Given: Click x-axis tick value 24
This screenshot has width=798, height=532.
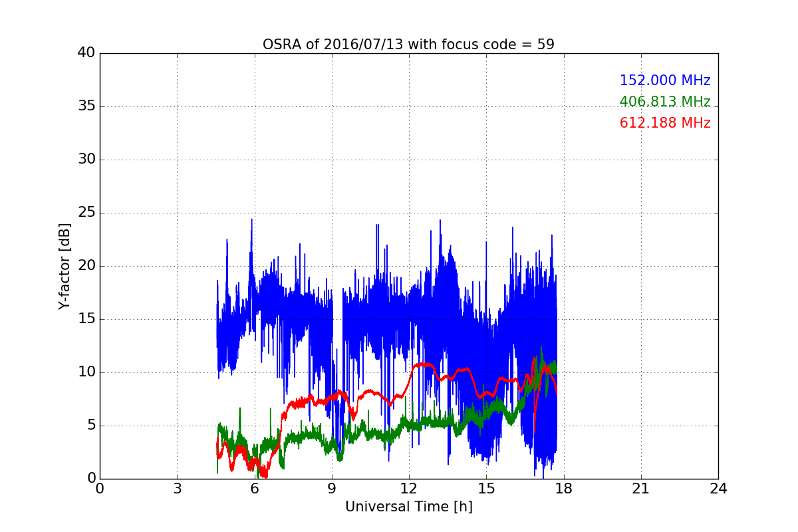Looking at the screenshot, I should pyautogui.click(x=718, y=488).
